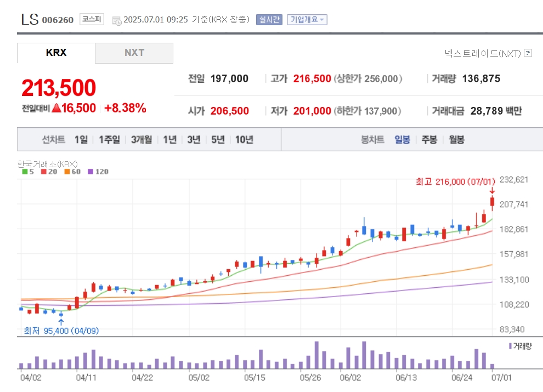Select the 3개월 line chart period
The image size is (543, 392).
[x=142, y=140]
